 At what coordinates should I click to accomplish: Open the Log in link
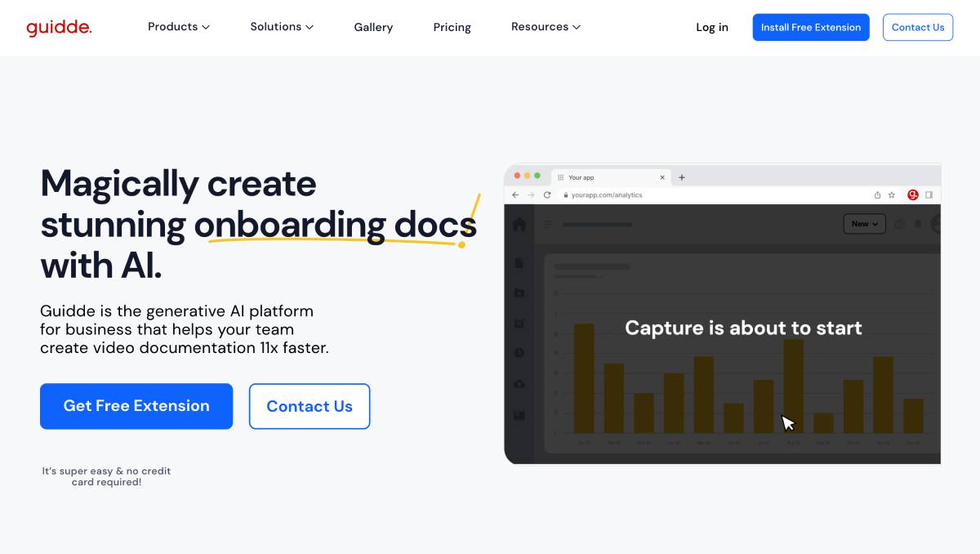711,27
